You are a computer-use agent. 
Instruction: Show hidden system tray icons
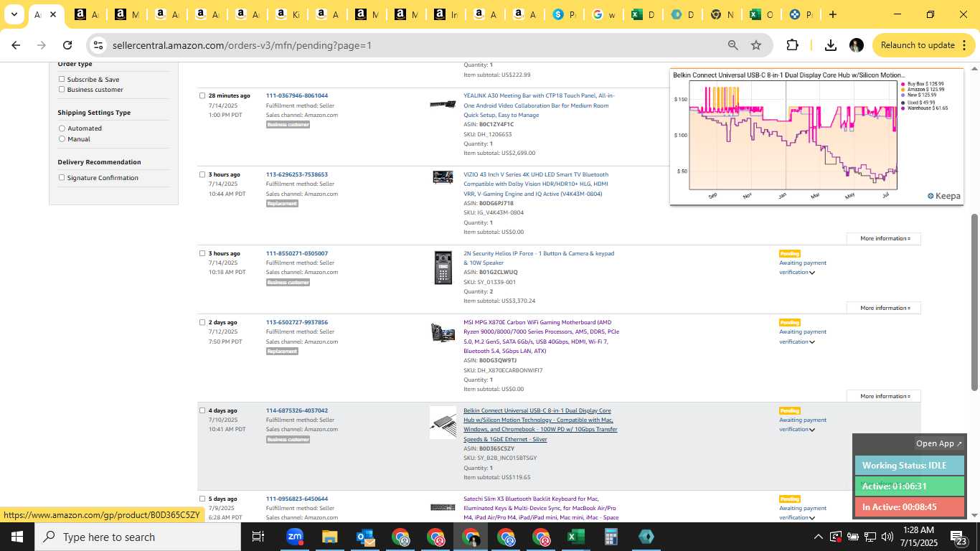[x=818, y=537]
